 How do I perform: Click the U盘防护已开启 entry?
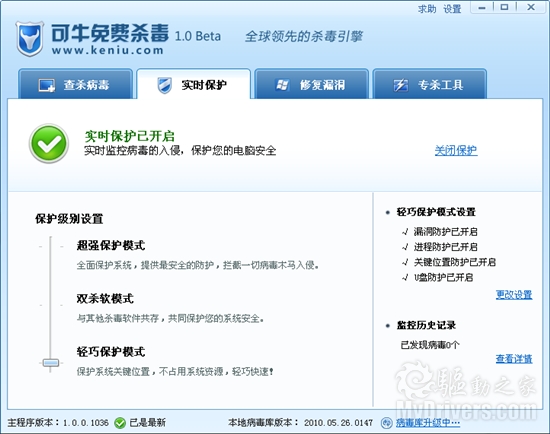[444, 278]
